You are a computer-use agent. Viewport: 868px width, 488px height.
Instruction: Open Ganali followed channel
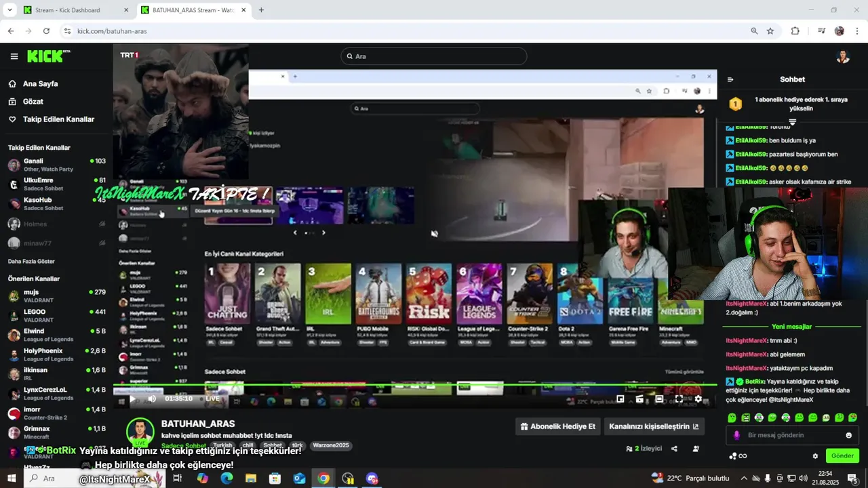(x=57, y=165)
